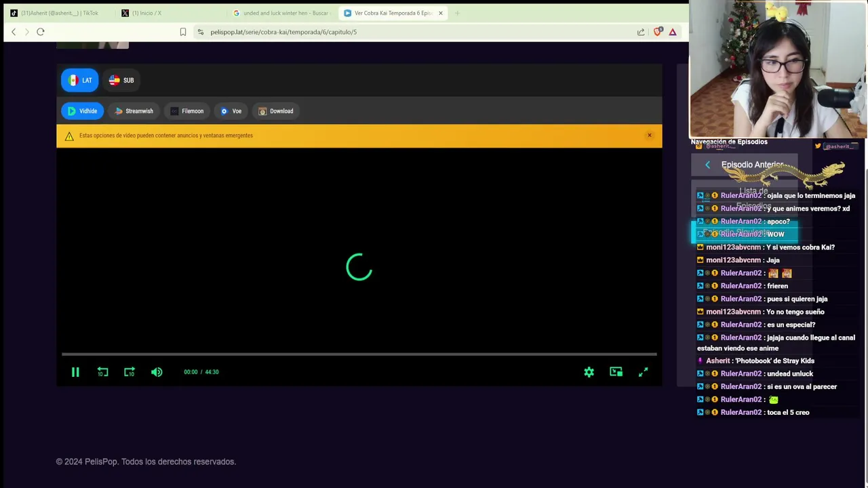Click the forward 10 seconds icon
The width and height of the screenshot is (868, 488).
[130, 372]
